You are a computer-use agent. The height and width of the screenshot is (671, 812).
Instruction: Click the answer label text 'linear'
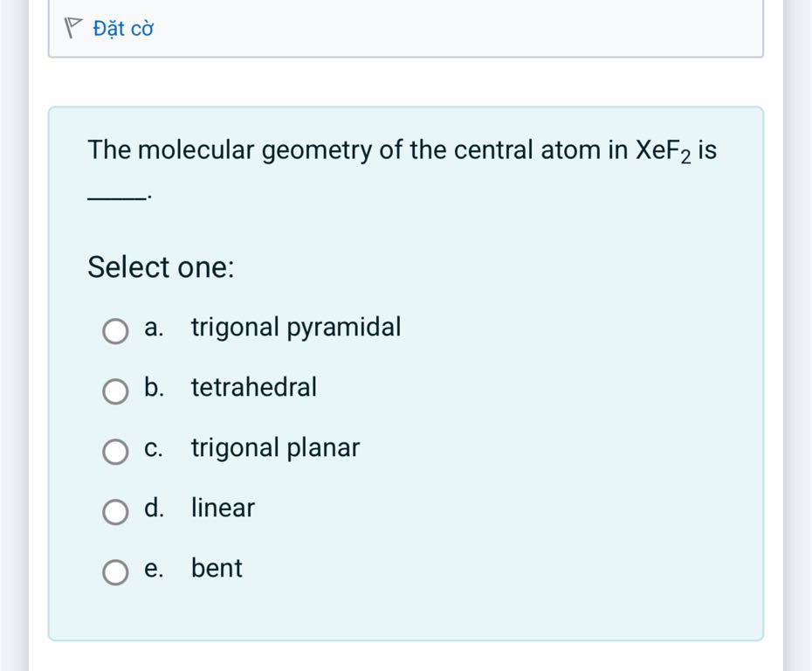click(223, 508)
